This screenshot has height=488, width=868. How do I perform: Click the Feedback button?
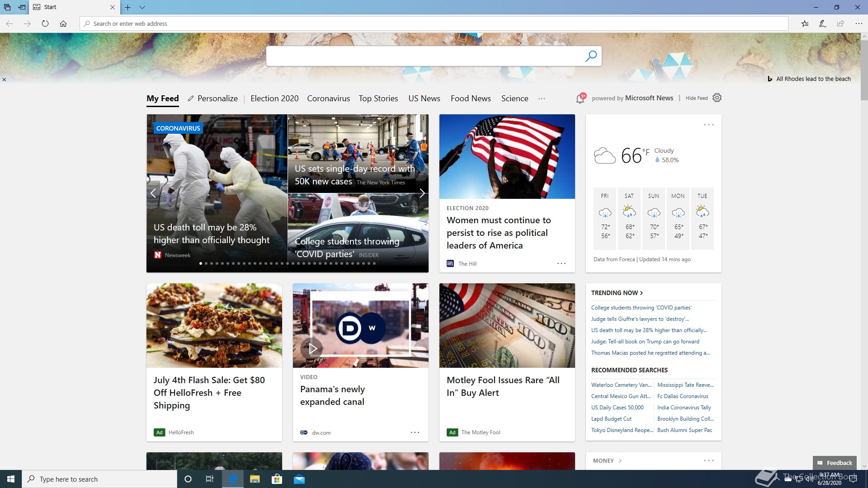coord(835,463)
